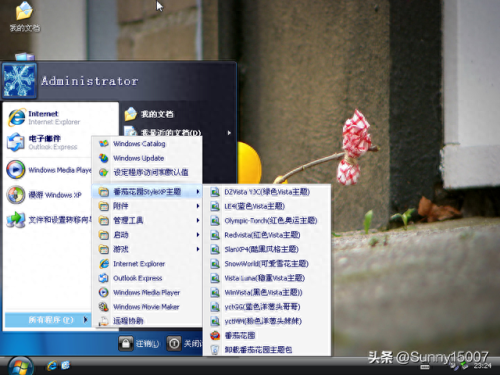Open the 管理工具 folder
Screen dimensions: 500x375
point(147,220)
